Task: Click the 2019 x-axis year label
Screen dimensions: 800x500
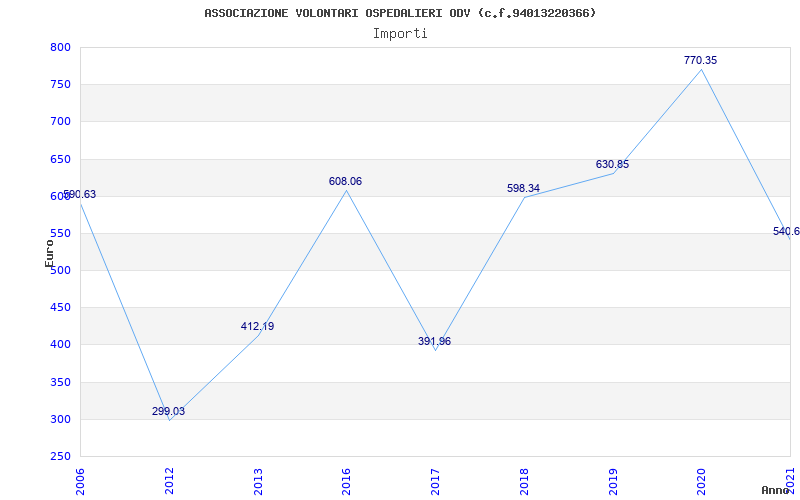Action: click(613, 481)
